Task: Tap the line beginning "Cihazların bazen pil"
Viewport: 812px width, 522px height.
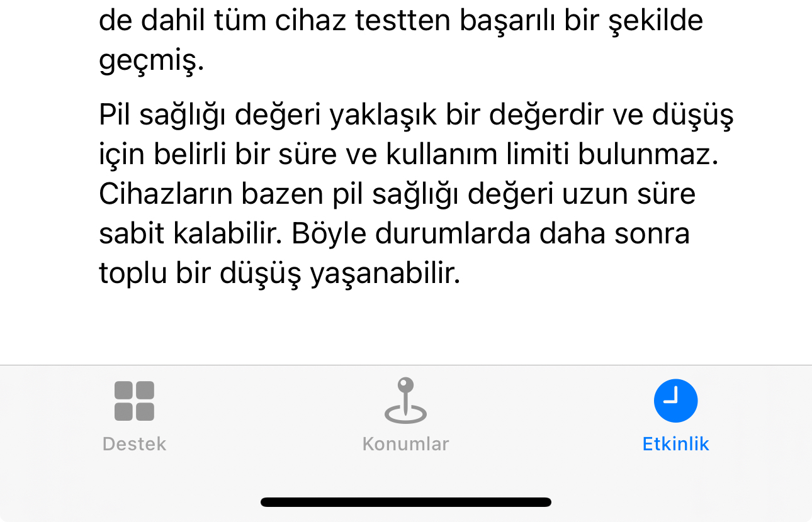Action: [x=397, y=194]
